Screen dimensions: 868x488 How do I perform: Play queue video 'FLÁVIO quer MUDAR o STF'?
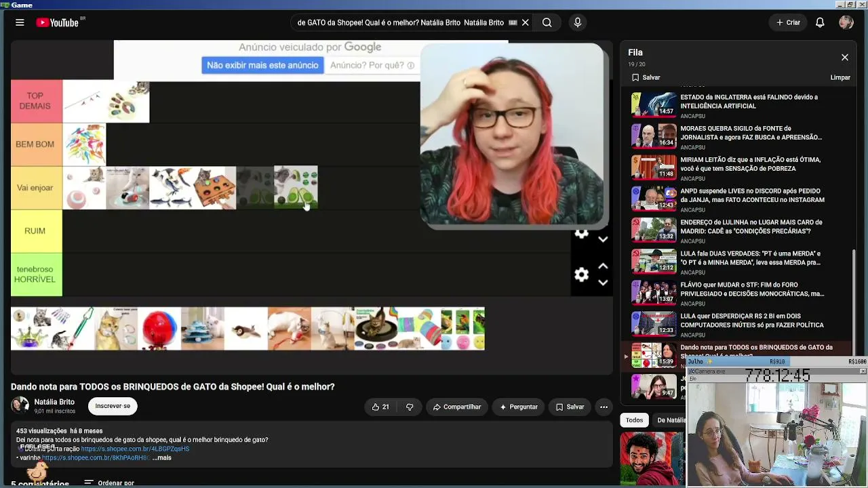(752, 289)
